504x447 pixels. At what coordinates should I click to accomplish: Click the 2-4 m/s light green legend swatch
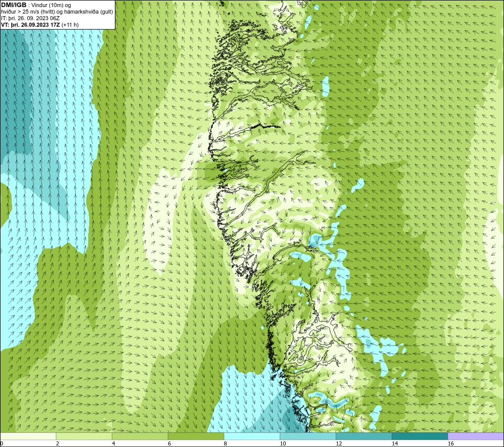[84, 436]
